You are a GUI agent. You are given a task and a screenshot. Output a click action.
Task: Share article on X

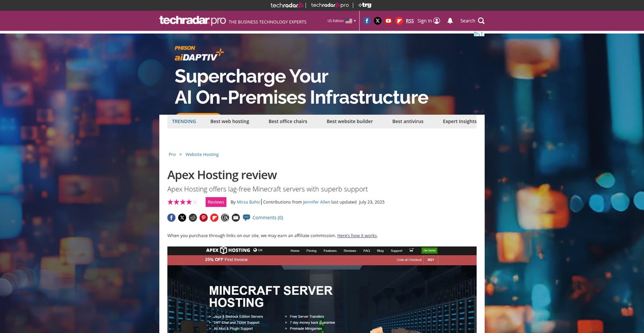(x=182, y=218)
